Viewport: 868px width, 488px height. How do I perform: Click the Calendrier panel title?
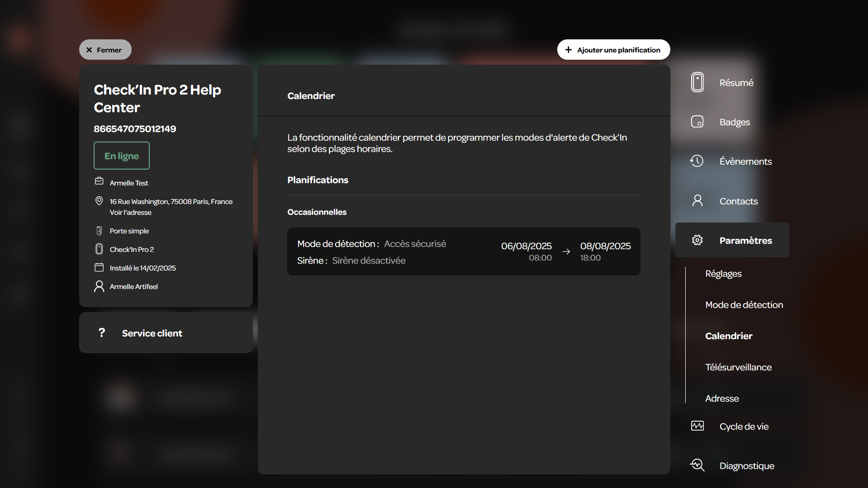(311, 96)
